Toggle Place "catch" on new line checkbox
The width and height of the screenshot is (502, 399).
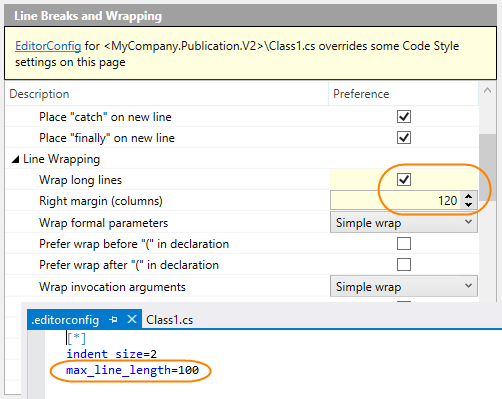(404, 117)
